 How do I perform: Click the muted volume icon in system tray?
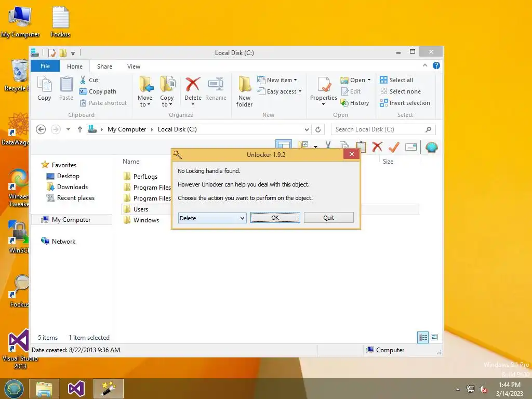pos(483,389)
